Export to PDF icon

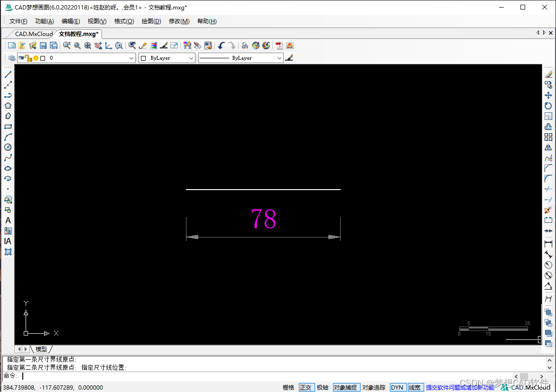(279, 46)
